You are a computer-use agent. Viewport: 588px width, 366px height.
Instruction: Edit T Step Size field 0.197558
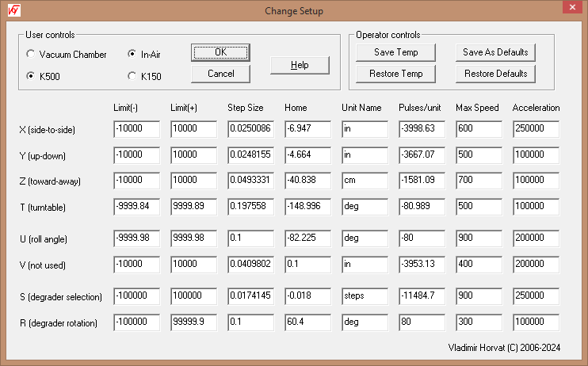pos(251,207)
